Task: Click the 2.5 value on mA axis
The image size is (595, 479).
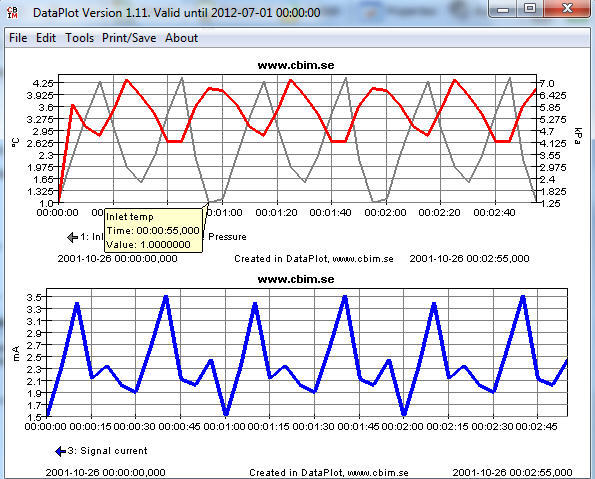Action: (x=34, y=357)
